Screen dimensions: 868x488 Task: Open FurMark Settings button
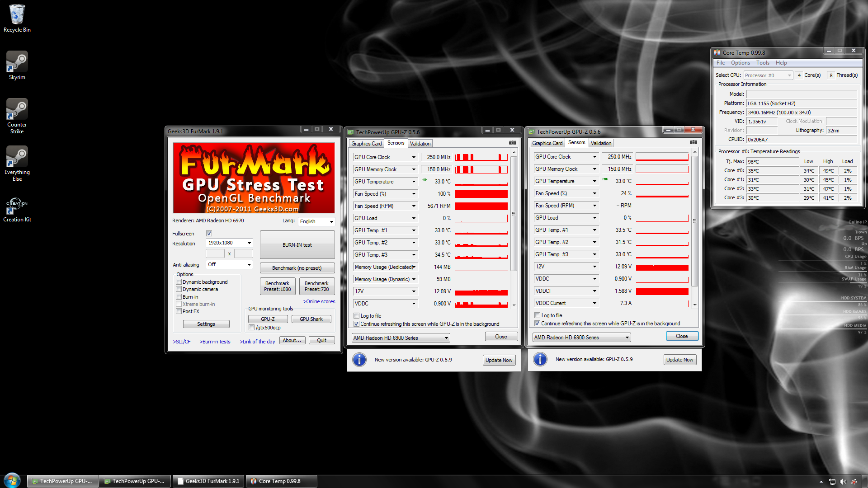click(x=206, y=324)
